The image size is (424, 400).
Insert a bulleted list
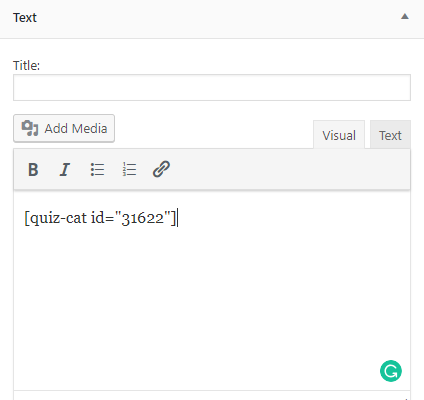[97, 169]
